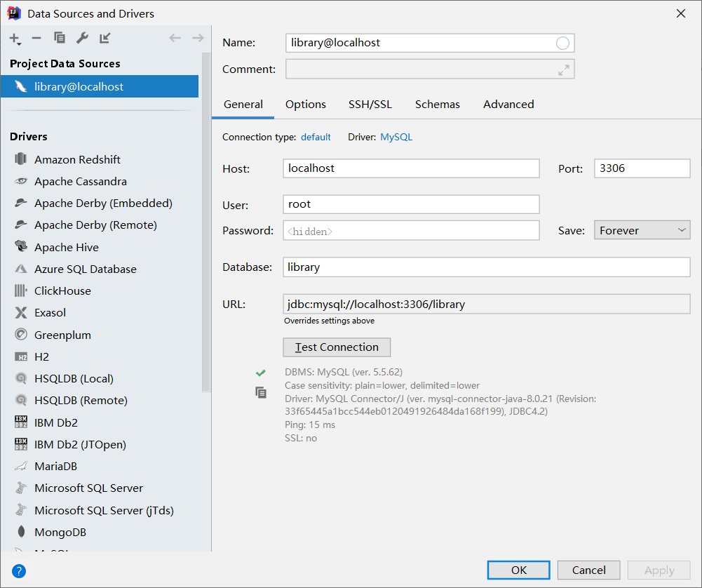This screenshot has width=702, height=588.
Task: Click the MongoDB leaf icon
Action: pyautogui.click(x=20, y=532)
